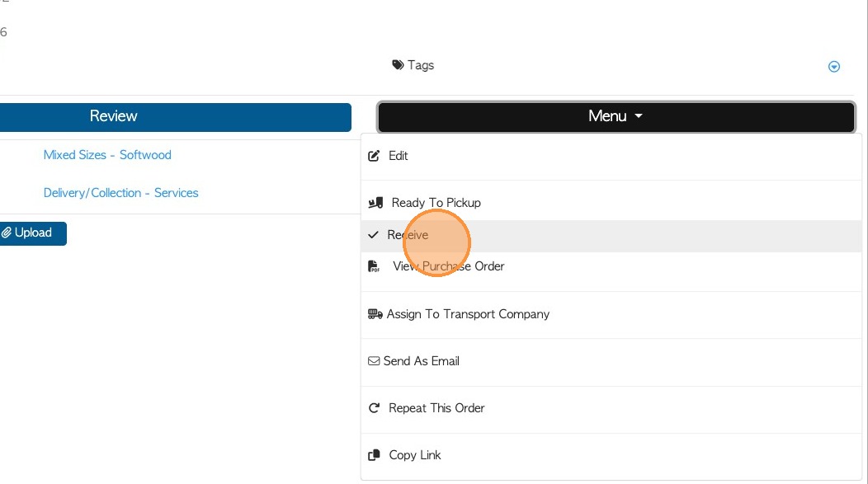Choose Repeat This Order option
Viewport: 868px width, 484px height.
436,408
